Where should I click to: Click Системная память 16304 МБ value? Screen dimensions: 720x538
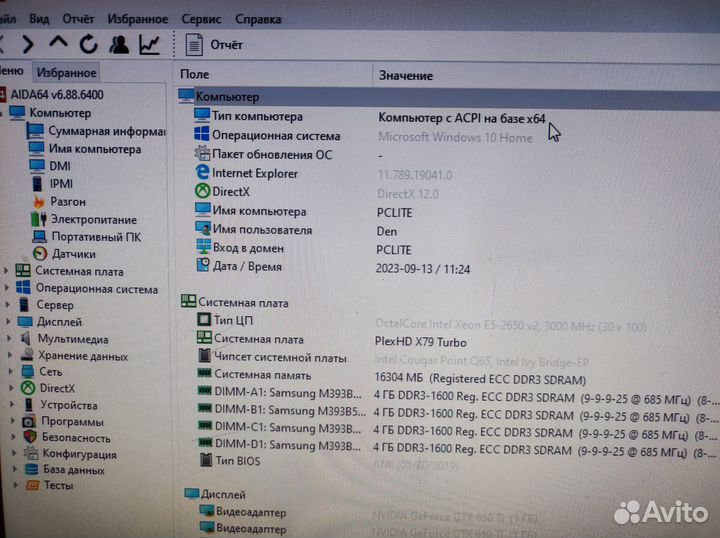pos(480,379)
